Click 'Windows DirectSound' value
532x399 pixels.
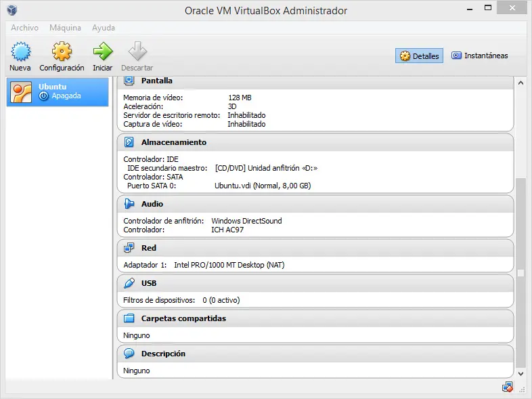(246, 221)
